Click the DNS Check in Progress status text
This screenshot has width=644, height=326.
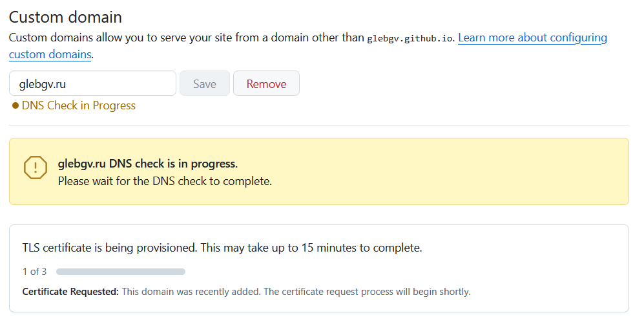pos(79,105)
